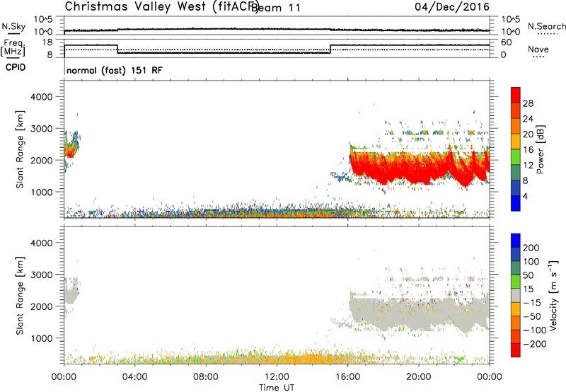Click the '4000' tick on the power panel
Viewport: 566px width, 392px height.
[42, 97]
